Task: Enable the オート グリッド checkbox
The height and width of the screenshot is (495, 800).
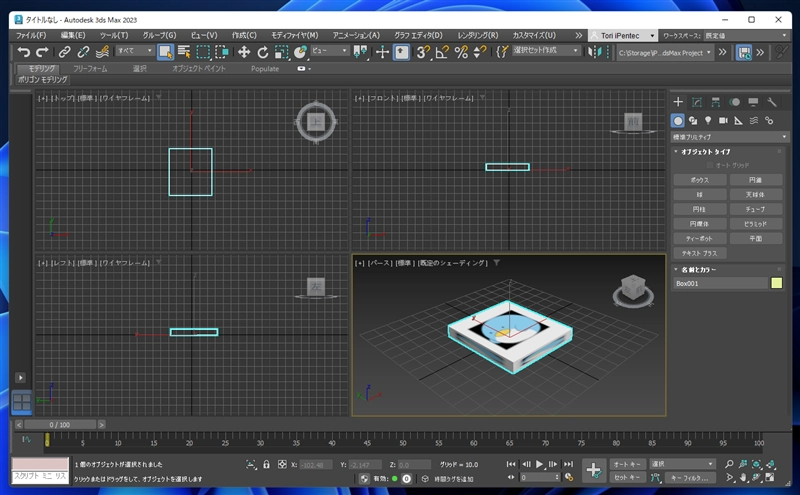Action: click(710, 165)
